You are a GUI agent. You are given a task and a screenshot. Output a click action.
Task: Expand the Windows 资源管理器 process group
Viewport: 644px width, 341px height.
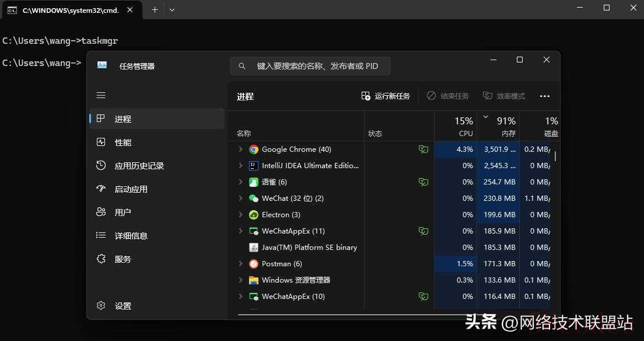(240, 280)
